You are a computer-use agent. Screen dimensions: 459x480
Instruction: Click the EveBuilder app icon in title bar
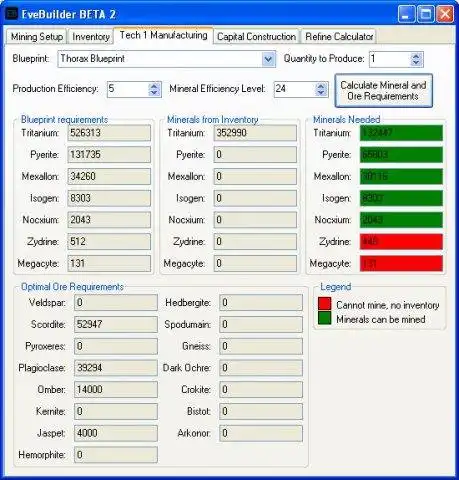tap(12, 14)
